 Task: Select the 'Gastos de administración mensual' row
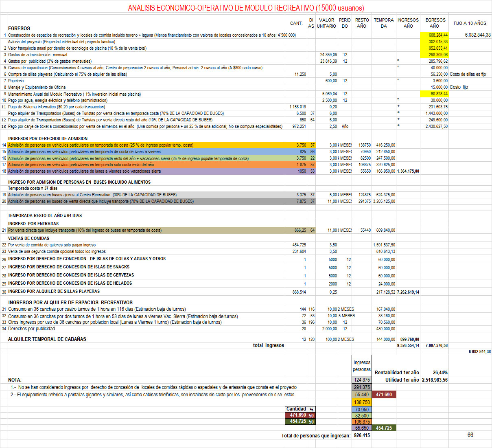[x=38, y=55]
